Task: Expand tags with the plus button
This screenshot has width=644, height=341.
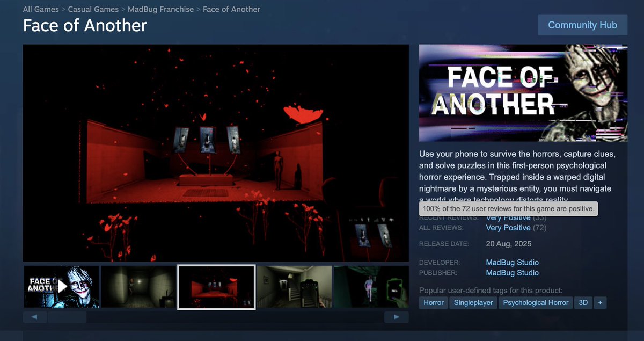Action: coord(600,302)
